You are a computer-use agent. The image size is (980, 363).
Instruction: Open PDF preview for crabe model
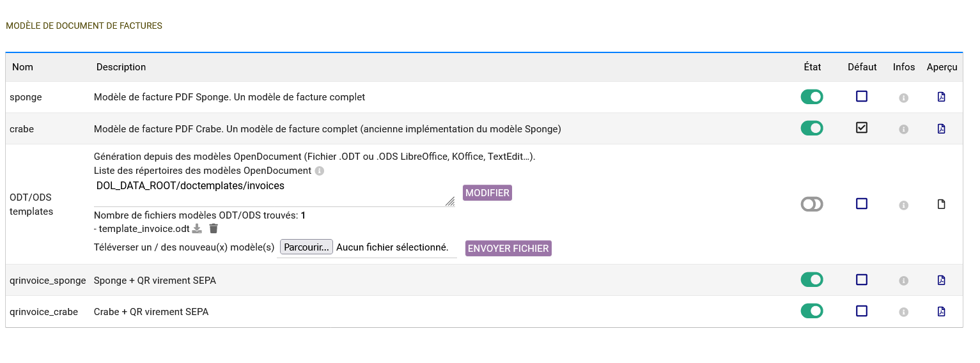click(941, 128)
